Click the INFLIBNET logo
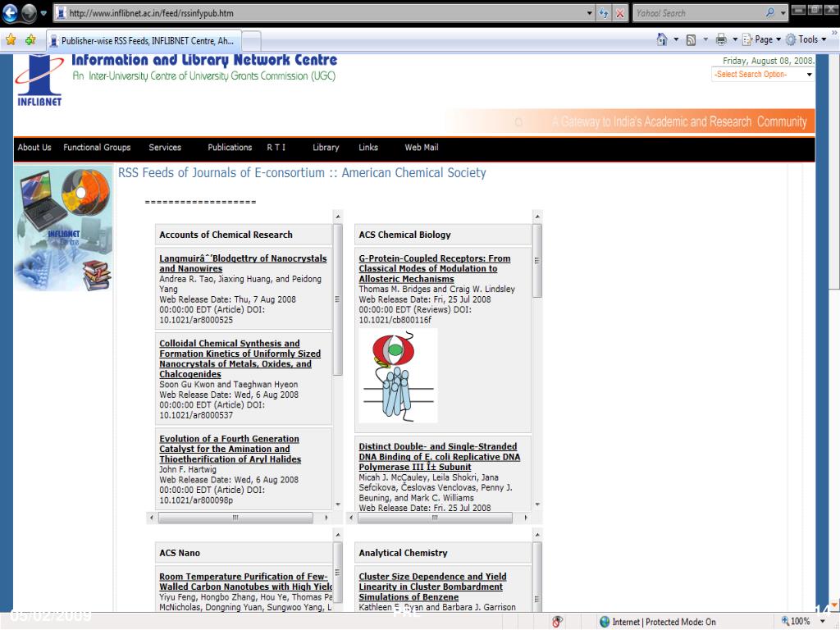 coord(39,80)
